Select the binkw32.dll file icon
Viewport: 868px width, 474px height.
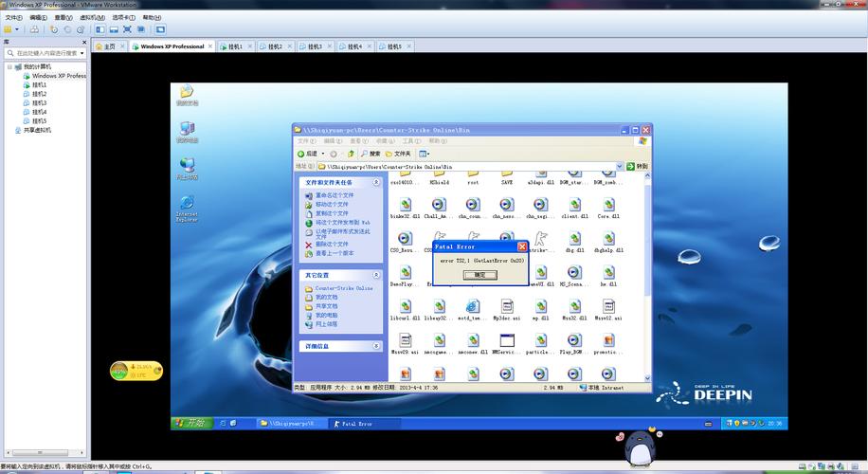click(x=406, y=205)
